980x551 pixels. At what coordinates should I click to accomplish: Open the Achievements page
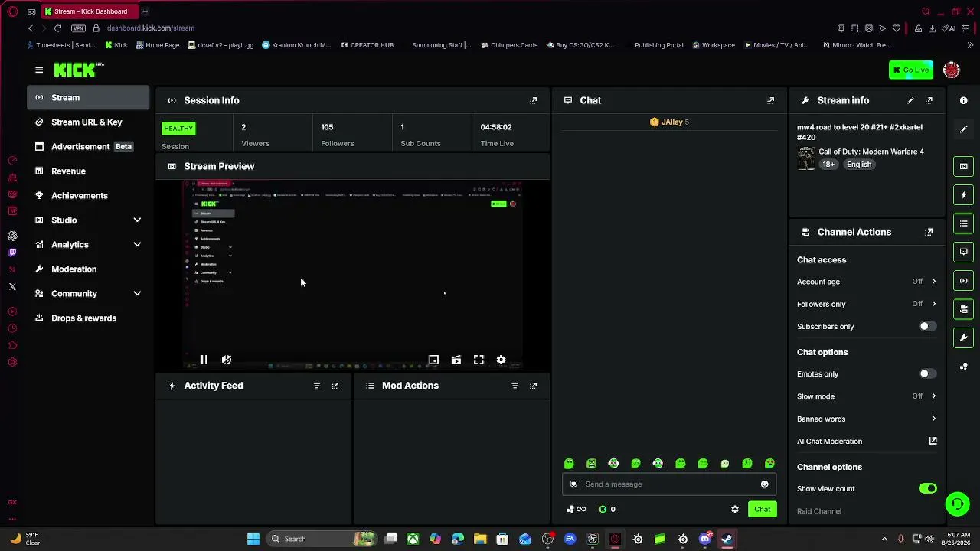(x=88, y=195)
